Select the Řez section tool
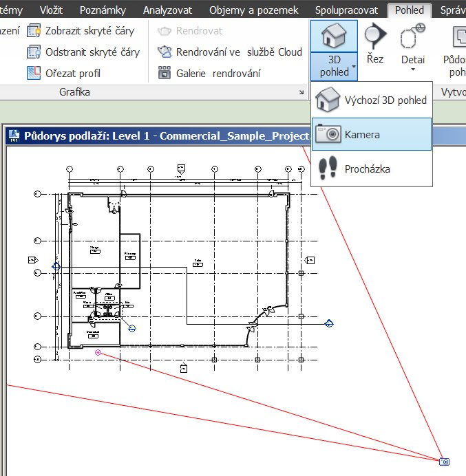 (375, 43)
